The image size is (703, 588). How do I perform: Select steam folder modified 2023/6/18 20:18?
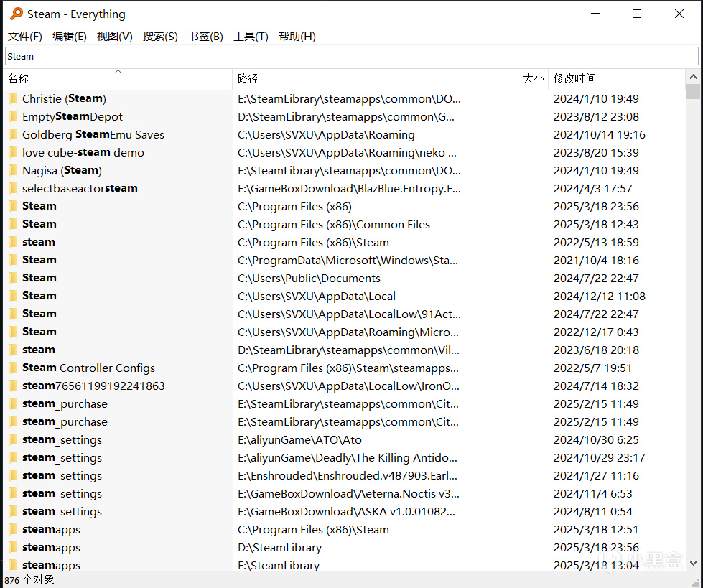[39, 350]
